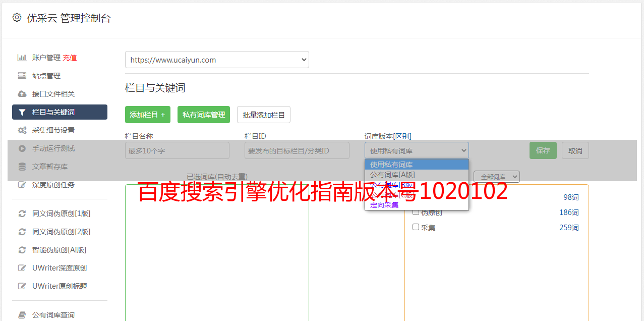Click the funnel icon for 栏目与关键词
The image size is (644, 321).
(22, 112)
